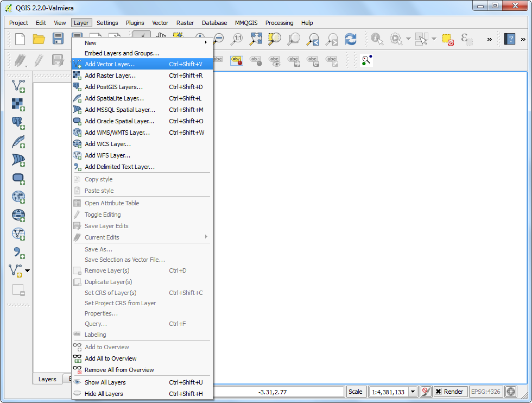Click the EPSG:4326 status label
This screenshot has width=532, height=403.
point(485,392)
